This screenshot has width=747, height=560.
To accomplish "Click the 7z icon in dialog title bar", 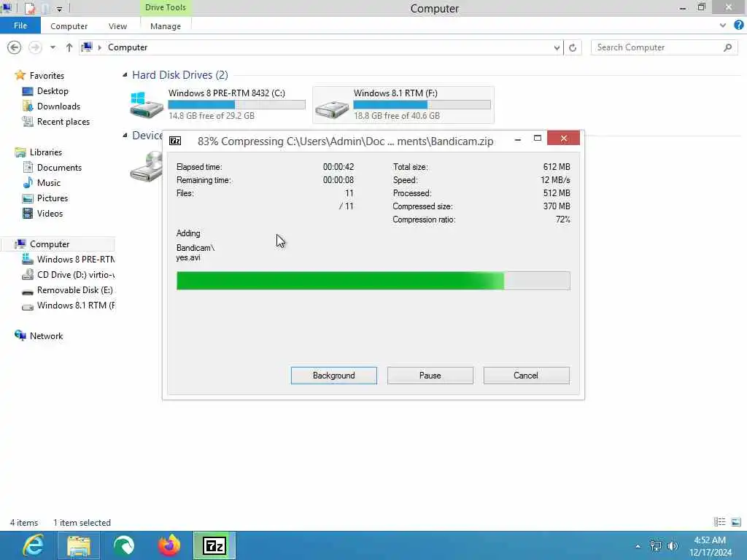I will 175,141.
